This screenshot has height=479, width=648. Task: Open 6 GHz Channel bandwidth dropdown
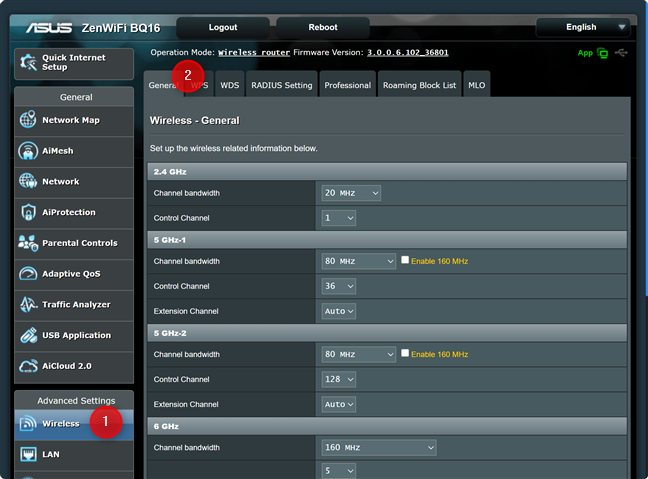379,448
